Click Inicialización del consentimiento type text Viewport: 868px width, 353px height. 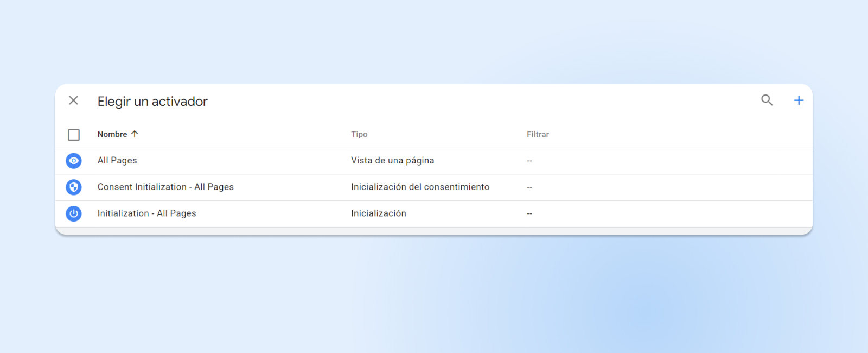[420, 187]
